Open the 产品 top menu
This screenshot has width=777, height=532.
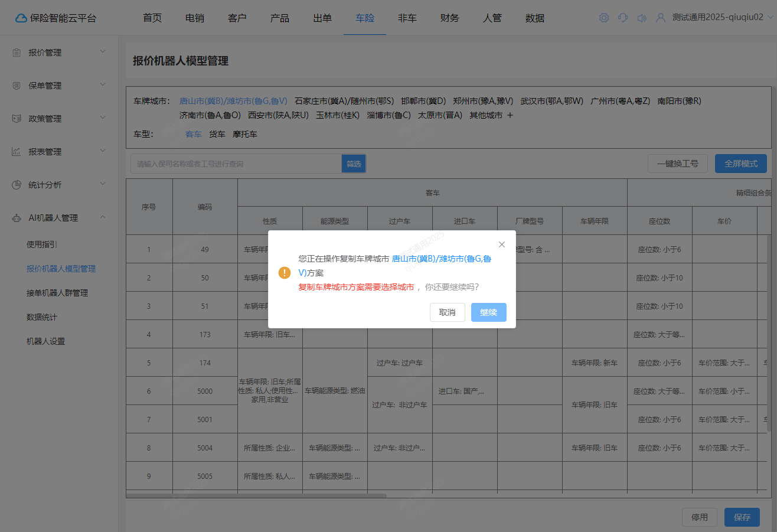pyautogui.click(x=280, y=18)
